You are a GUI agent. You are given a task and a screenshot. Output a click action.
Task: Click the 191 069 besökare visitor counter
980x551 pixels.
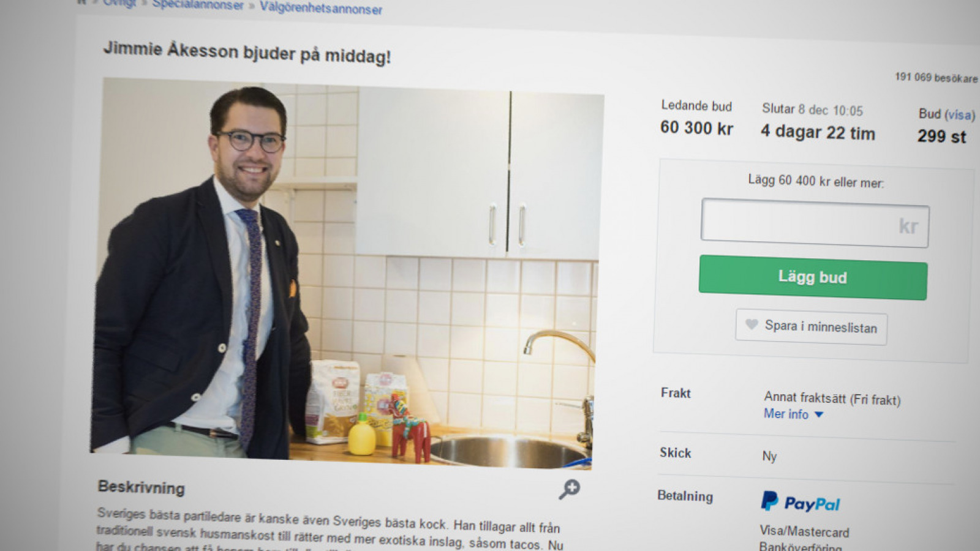point(936,77)
